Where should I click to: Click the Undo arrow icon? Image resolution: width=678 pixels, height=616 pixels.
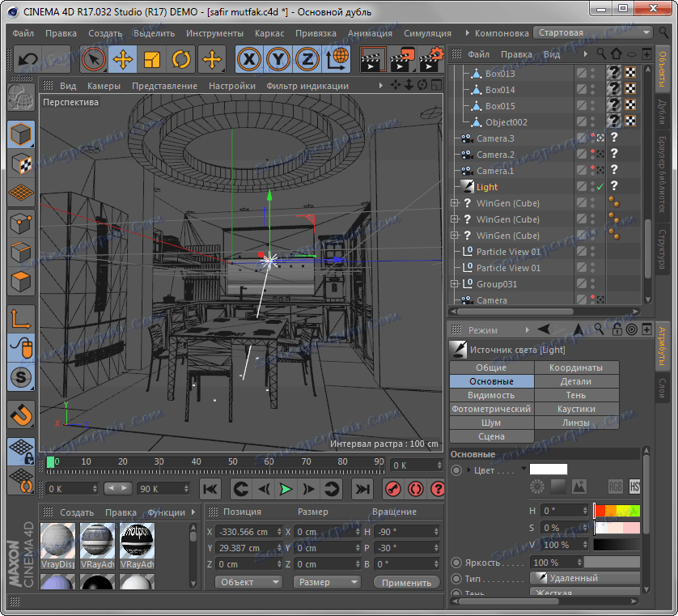pos(28,59)
